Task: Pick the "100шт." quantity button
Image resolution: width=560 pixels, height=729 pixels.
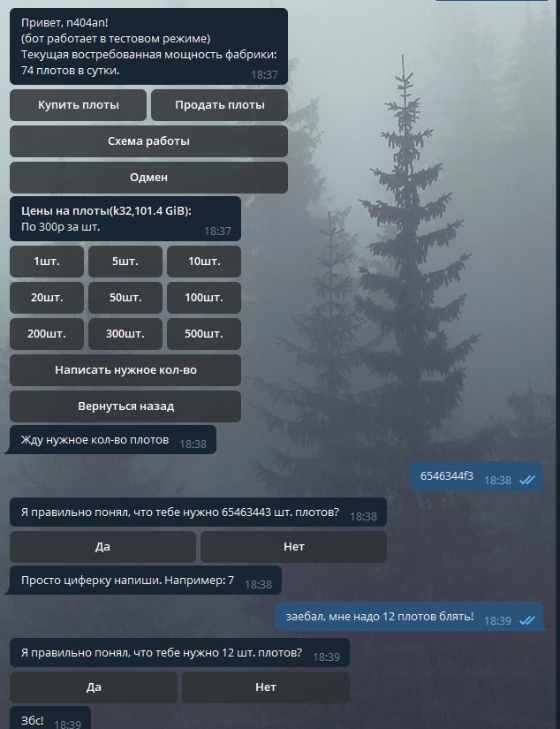Action: pyautogui.click(x=203, y=298)
